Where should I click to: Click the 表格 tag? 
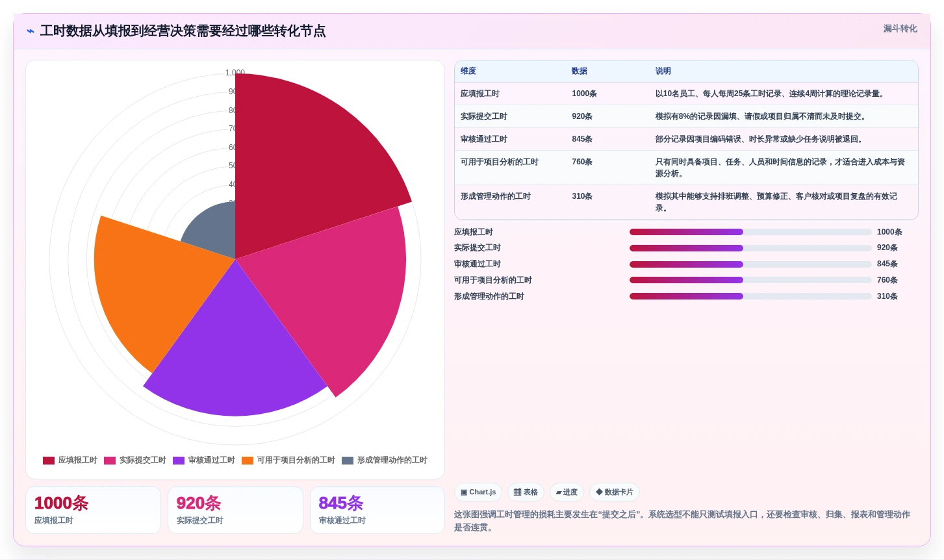click(x=526, y=492)
